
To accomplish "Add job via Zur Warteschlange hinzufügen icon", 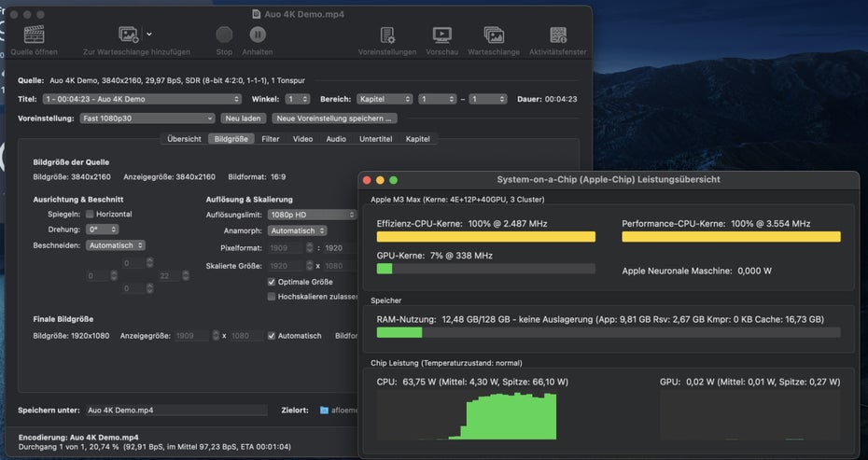I will coord(129,35).
